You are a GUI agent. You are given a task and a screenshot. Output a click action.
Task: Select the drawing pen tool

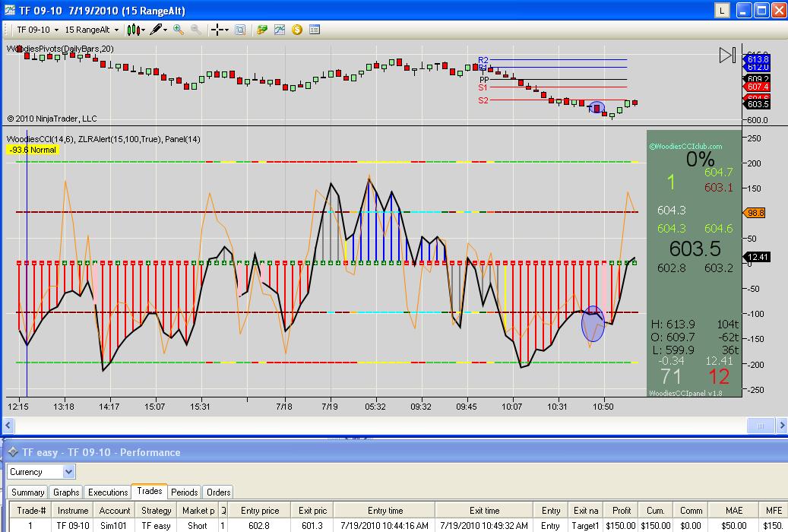(156, 30)
